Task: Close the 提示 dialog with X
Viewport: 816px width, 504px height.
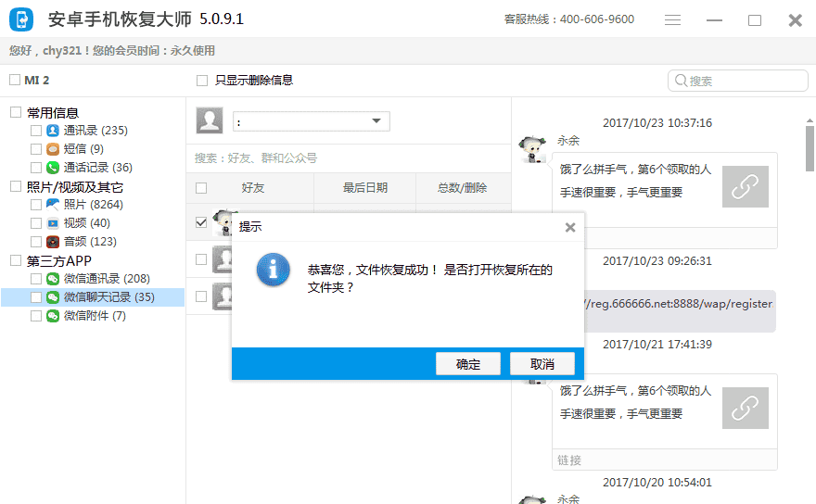Action: pos(570,227)
